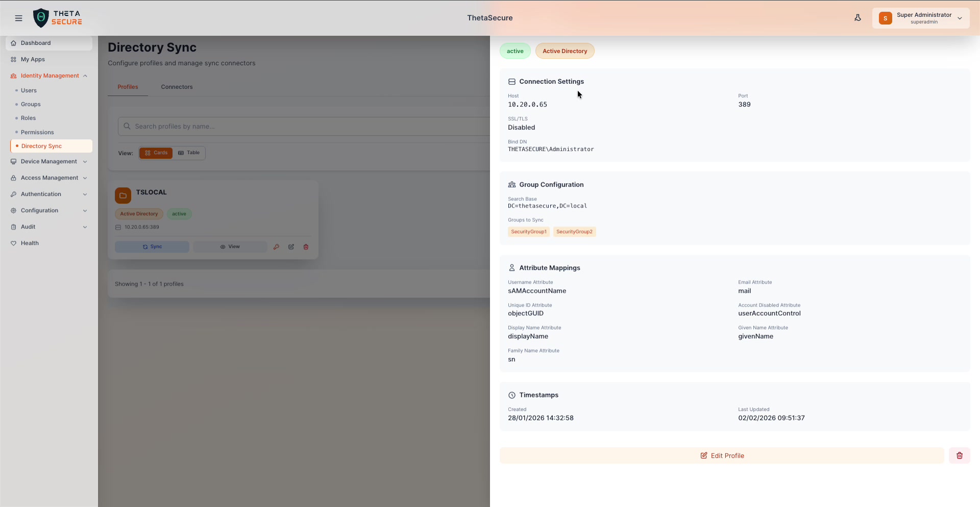Image resolution: width=980 pixels, height=507 pixels.
Task: Open Users in the sidebar
Action: [x=29, y=90]
